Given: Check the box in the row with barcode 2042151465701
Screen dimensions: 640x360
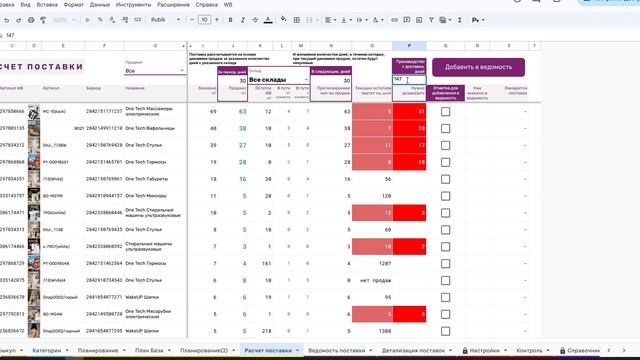Looking at the screenshot, I should point(445,162).
